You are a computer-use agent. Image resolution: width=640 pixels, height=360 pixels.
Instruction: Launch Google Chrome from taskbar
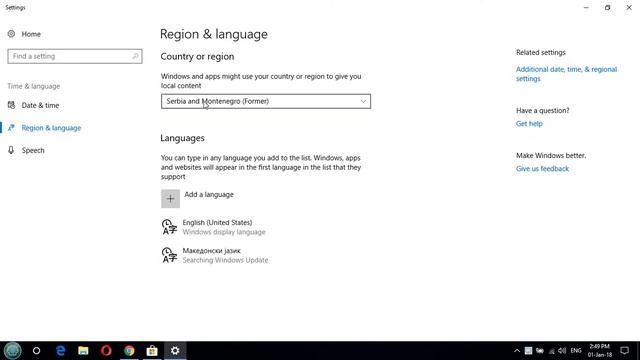coord(129,351)
